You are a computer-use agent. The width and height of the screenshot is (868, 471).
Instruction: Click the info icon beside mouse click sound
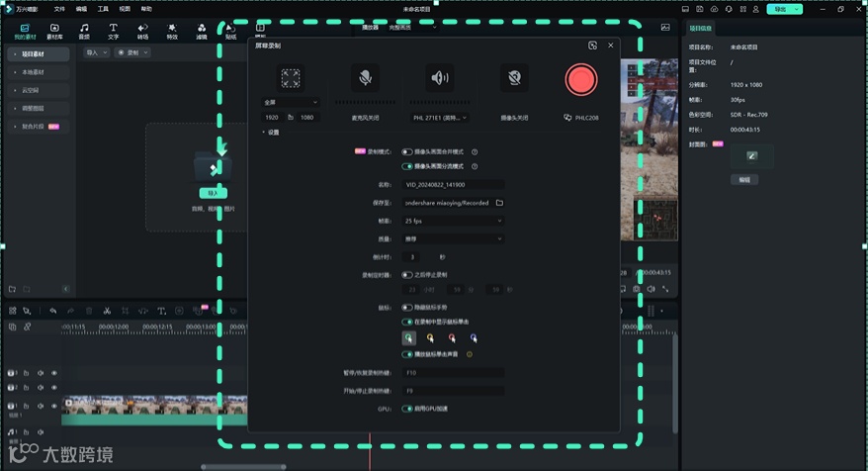470,354
